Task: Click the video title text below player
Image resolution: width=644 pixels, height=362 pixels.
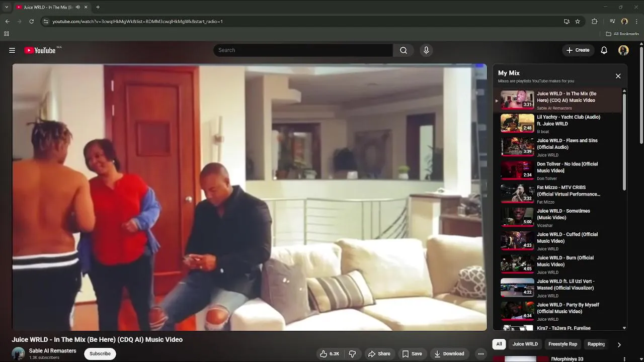Action: click(x=97, y=340)
